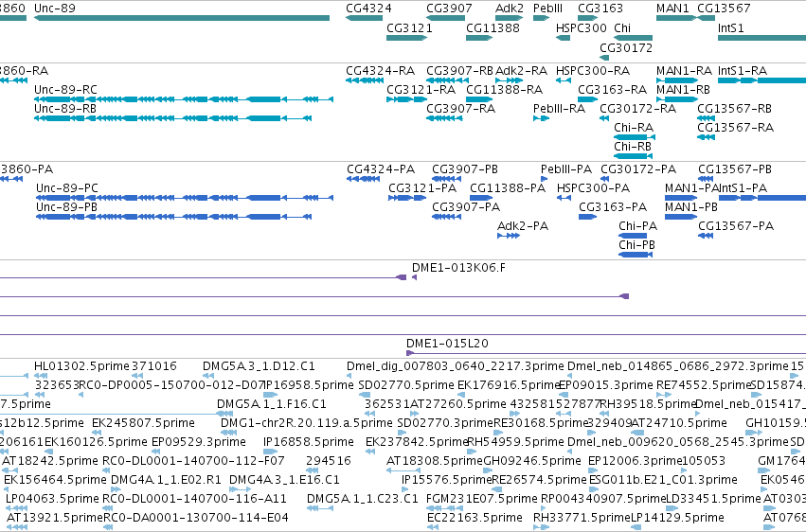Select the Chi-PB protein glyph

click(636, 255)
